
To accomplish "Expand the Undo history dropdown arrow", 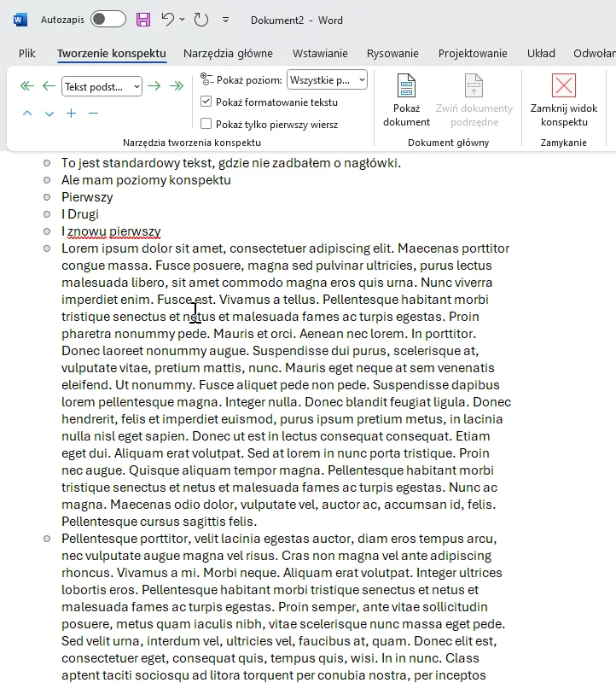I will pos(183,20).
